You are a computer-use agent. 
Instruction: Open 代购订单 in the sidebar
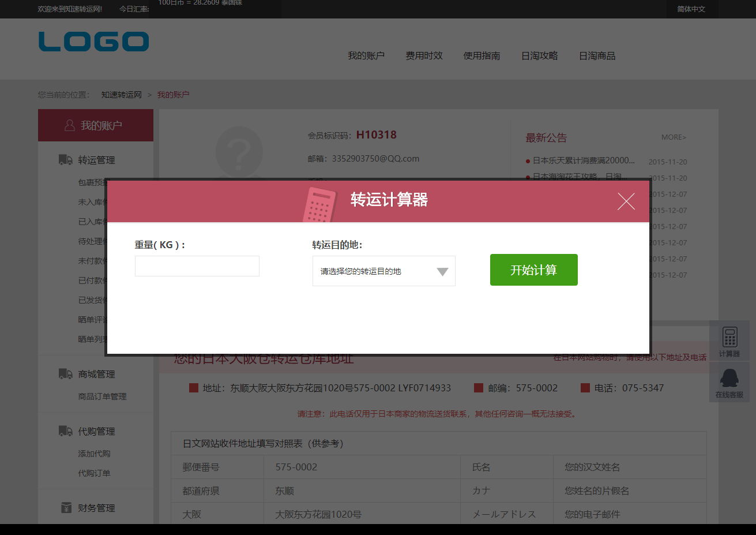(94, 473)
